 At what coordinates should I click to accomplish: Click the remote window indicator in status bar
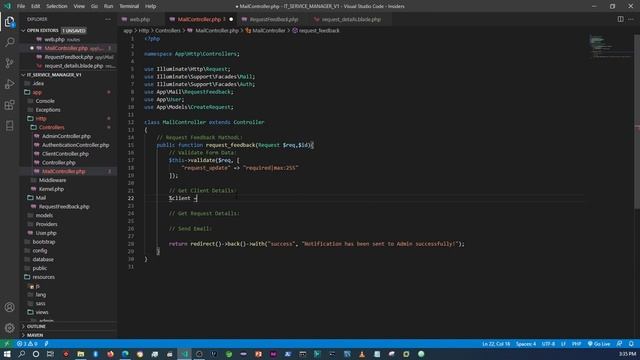[7, 344]
